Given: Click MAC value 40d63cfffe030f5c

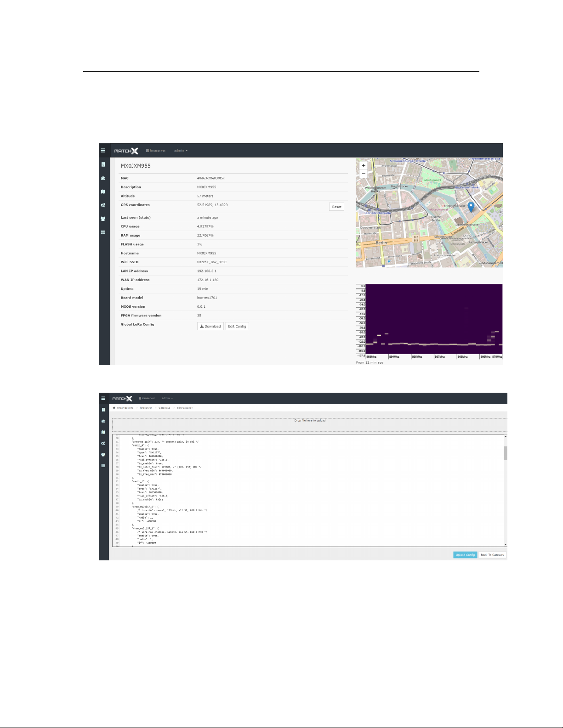Looking at the screenshot, I should point(211,178).
